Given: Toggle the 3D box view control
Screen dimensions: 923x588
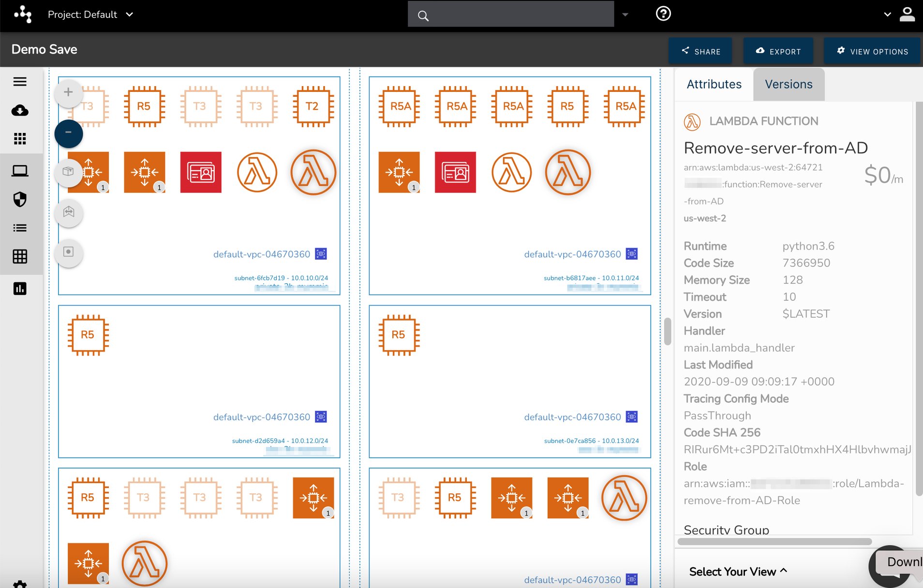Looking at the screenshot, I should [x=68, y=172].
